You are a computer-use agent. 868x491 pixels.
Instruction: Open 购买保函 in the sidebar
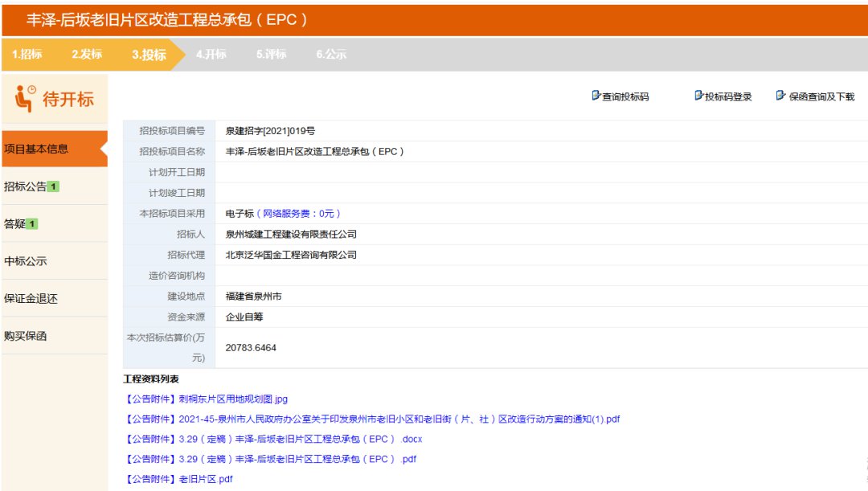pos(26,336)
